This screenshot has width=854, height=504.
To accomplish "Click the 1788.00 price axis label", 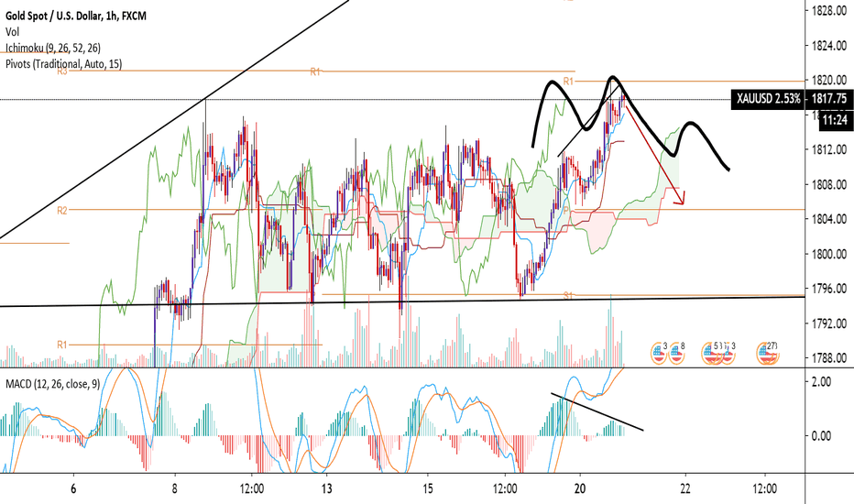I will [x=828, y=358].
